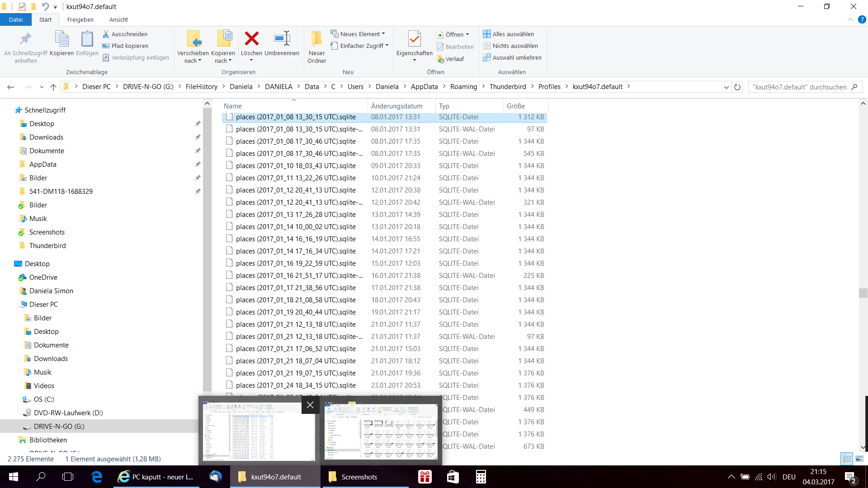The image size is (868, 488).
Task: Click the Umbenennen rename icon
Action: 282,39
